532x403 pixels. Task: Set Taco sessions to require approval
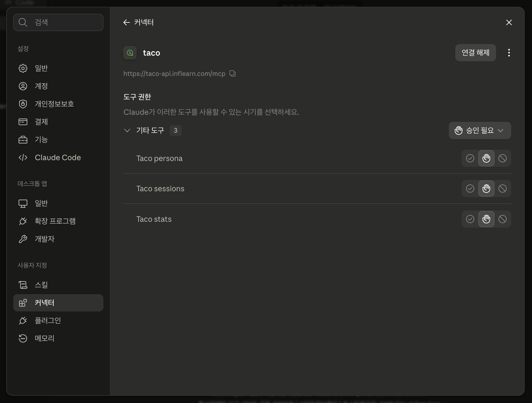coord(486,189)
